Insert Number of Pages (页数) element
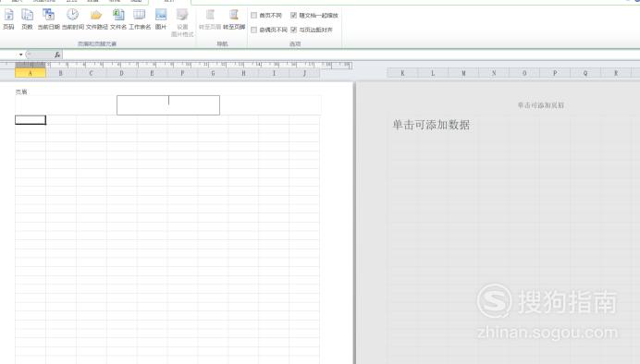Viewport: 640px width, 364px height. coord(27,19)
